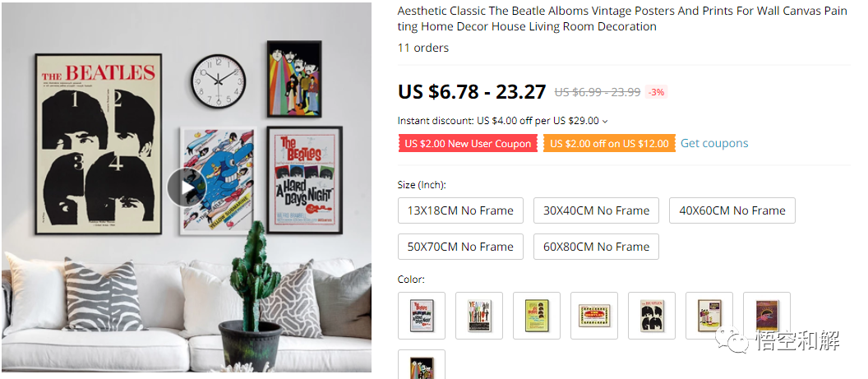Image resolution: width=868 pixels, height=379 pixels.
Task: Select the A Hard Day's Night color thumbnail
Action: click(422, 316)
